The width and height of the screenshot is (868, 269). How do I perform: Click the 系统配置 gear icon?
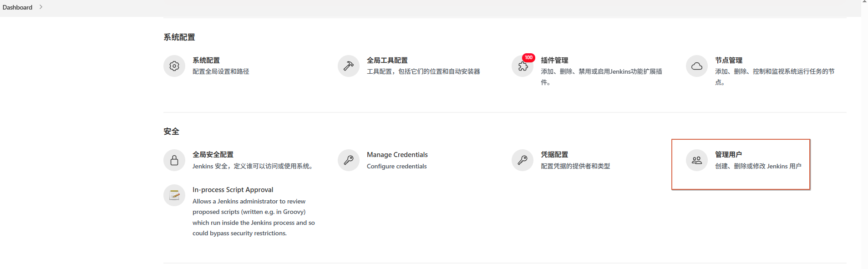[174, 66]
